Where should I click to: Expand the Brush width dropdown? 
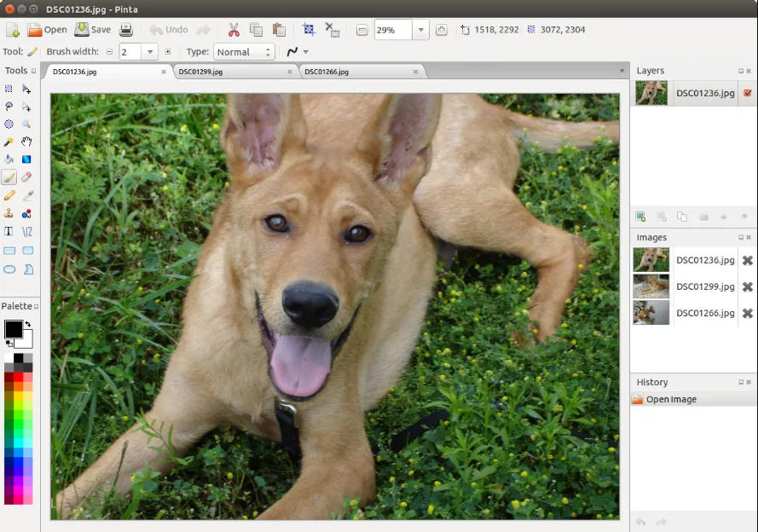(x=151, y=51)
